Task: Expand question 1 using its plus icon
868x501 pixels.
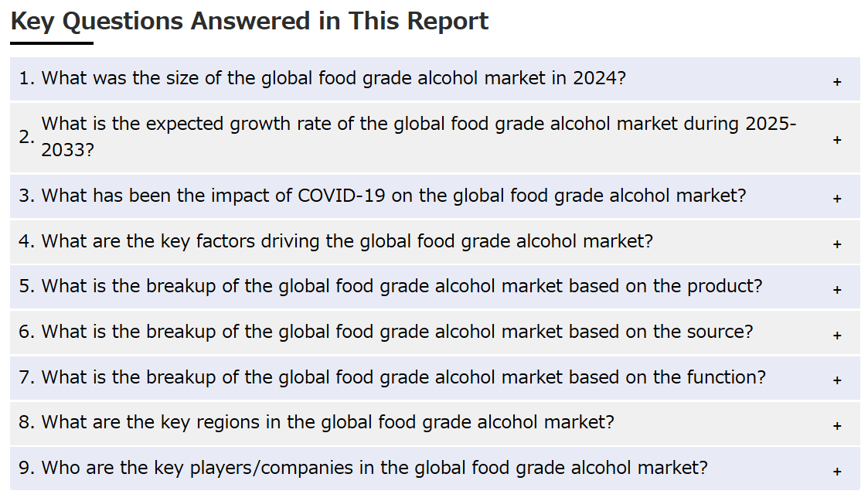Action: pos(837,82)
